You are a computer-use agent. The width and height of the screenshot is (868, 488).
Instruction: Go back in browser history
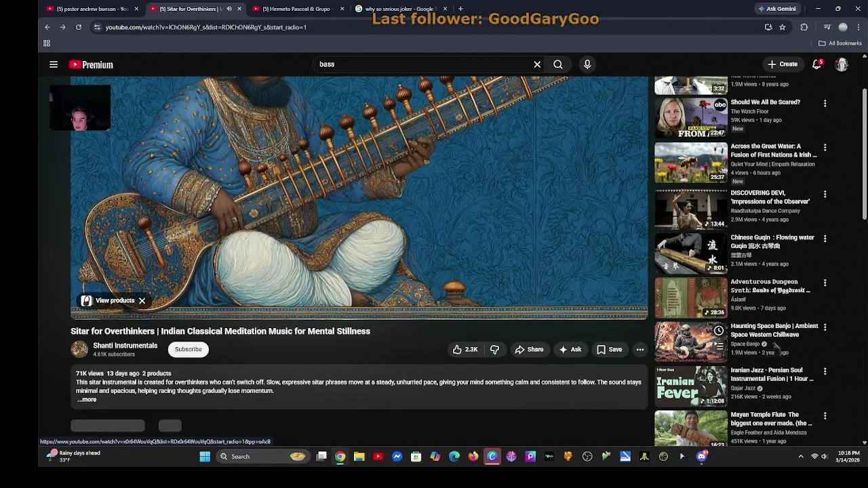click(47, 27)
